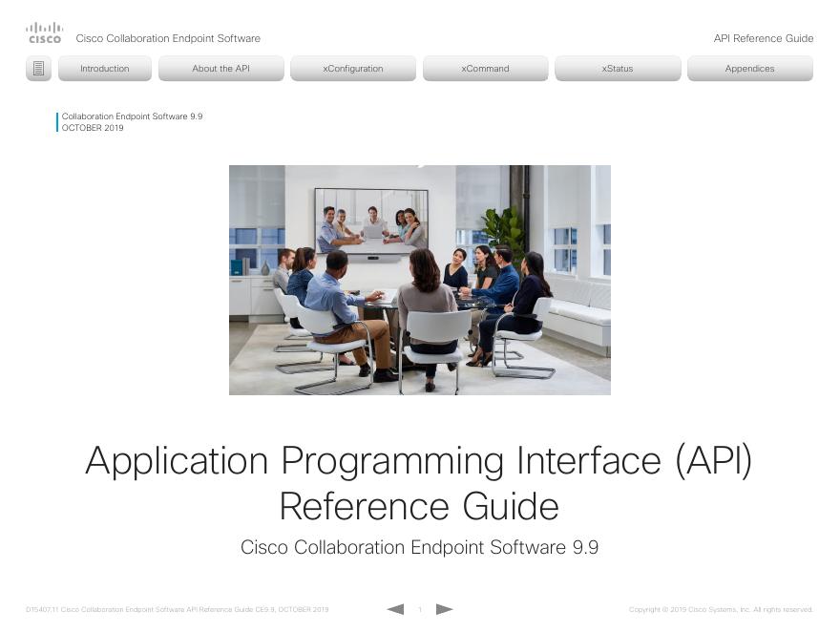This screenshot has width=840, height=632.
Task: Select the xConfiguration tab
Action: point(353,69)
